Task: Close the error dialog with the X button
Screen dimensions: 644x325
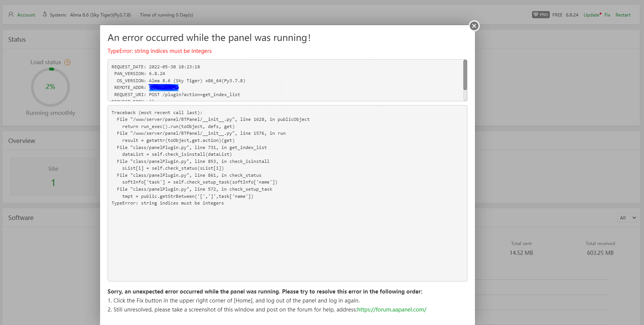Action: pyautogui.click(x=474, y=26)
